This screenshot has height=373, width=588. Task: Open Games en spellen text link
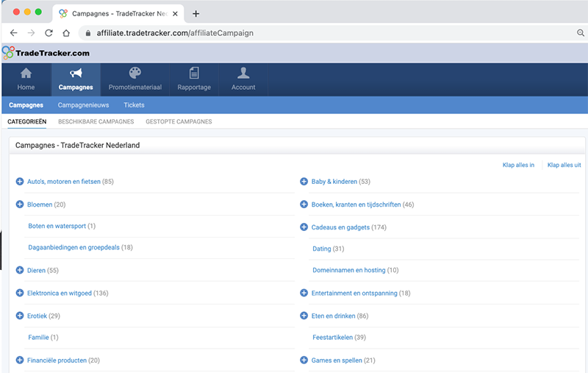337,360
